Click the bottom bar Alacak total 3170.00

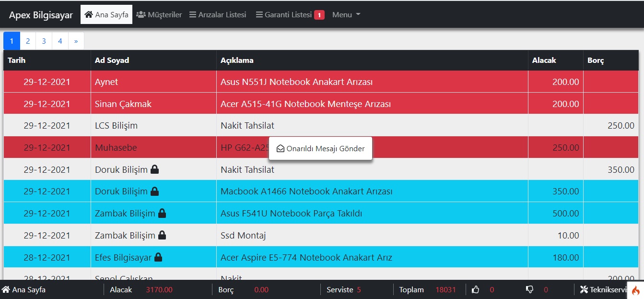coord(159,289)
